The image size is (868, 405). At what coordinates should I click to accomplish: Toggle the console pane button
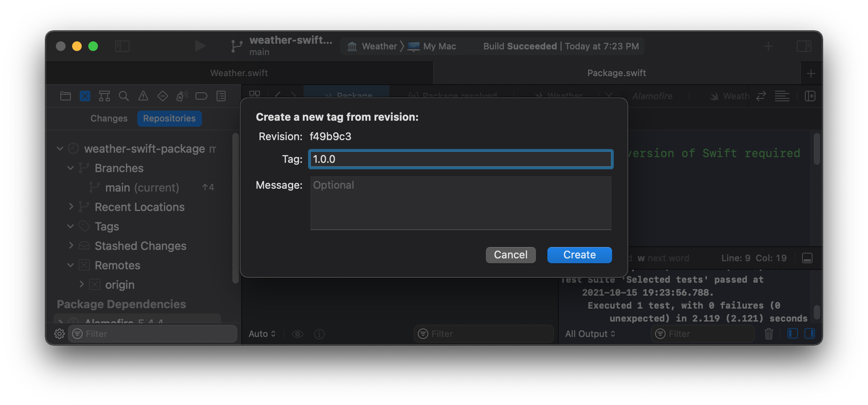point(810,333)
